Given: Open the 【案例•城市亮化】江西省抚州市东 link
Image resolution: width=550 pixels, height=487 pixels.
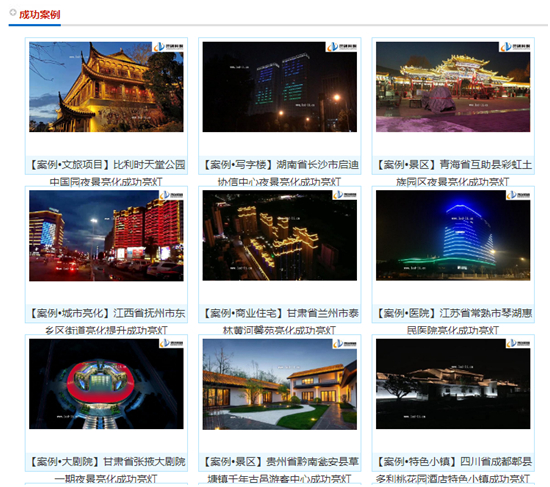Looking at the screenshot, I should 106,313.
